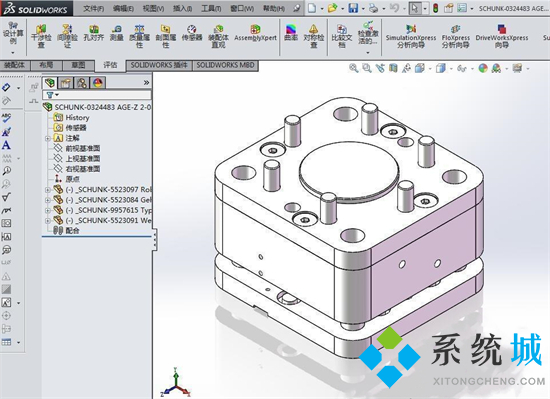Open the 工具(T) menu
The width and height of the screenshot is (550, 399).
[x=211, y=8]
